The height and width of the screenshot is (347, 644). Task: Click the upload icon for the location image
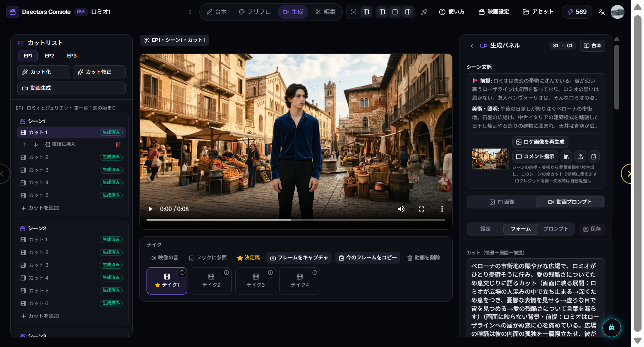pos(580,156)
